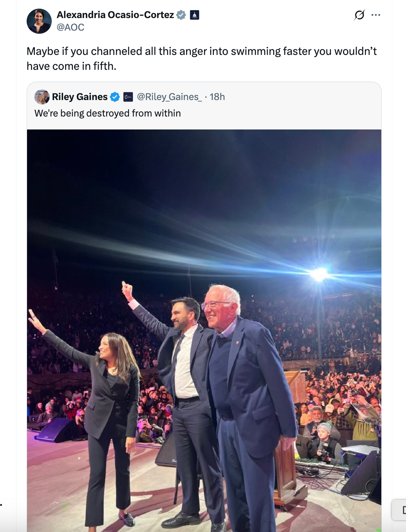The width and height of the screenshot is (406, 532).
Task: Click the verified badge beside Riley Gaines
Action: [115, 97]
